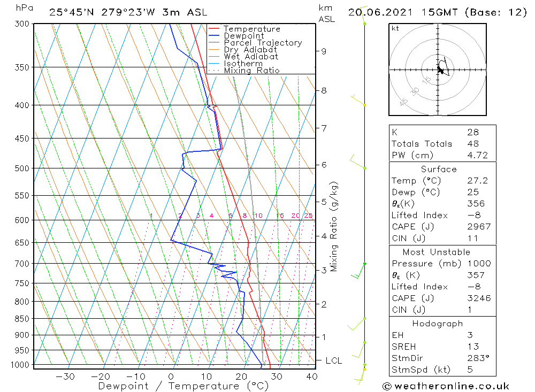
Task: Click the StmSpd (kt) value 5
Action: coord(470,370)
